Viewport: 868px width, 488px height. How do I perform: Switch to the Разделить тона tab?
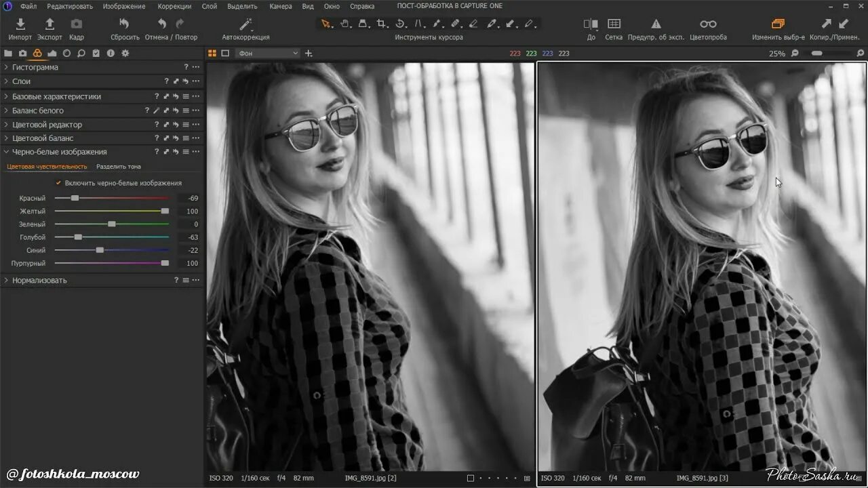click(x=119, y=166)
